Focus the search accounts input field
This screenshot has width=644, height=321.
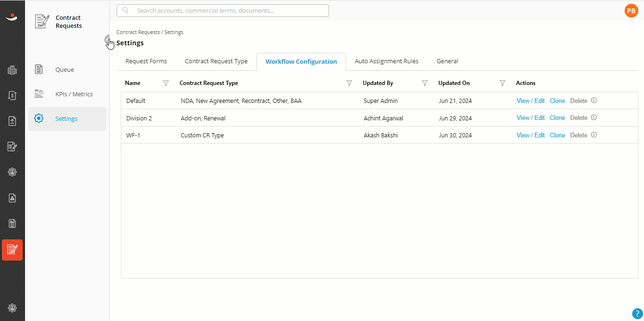click(x=223, y=10)
